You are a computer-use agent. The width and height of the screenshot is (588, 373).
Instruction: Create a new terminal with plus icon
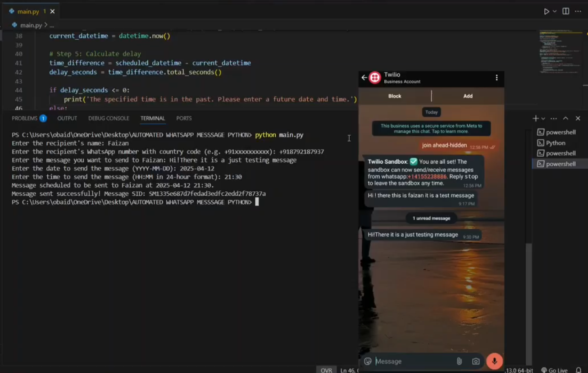535,118
